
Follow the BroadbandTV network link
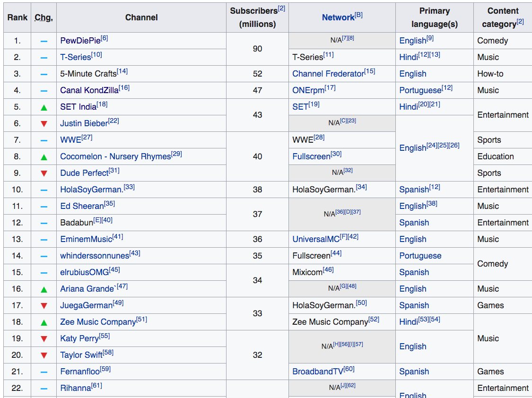click(x=317, y=372)
